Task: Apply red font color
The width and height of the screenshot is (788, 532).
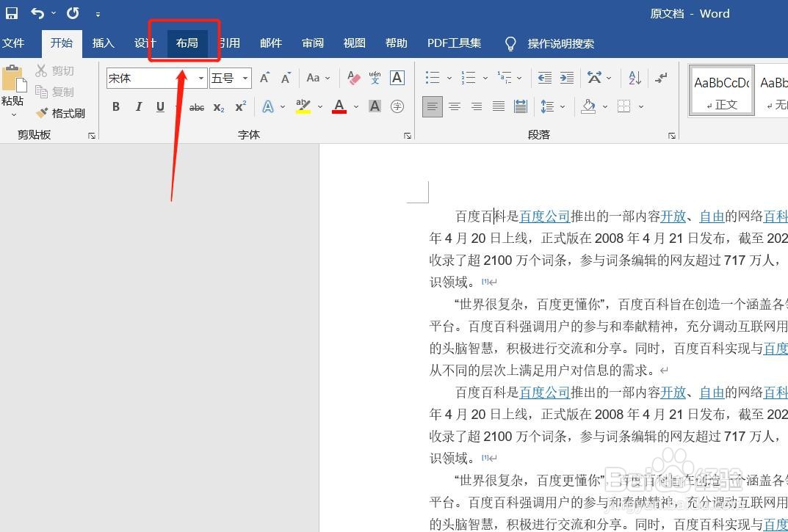Action: click(339, 106)
